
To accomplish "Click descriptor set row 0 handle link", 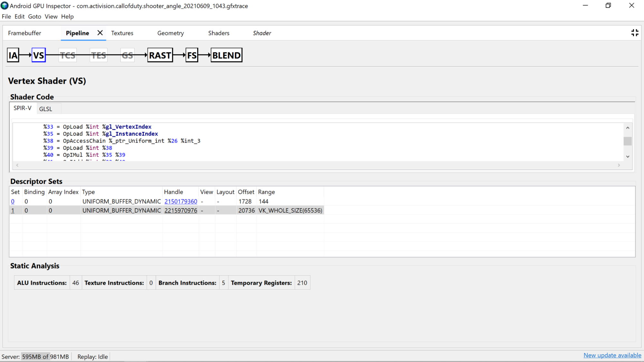I will [x=180, y=201].
